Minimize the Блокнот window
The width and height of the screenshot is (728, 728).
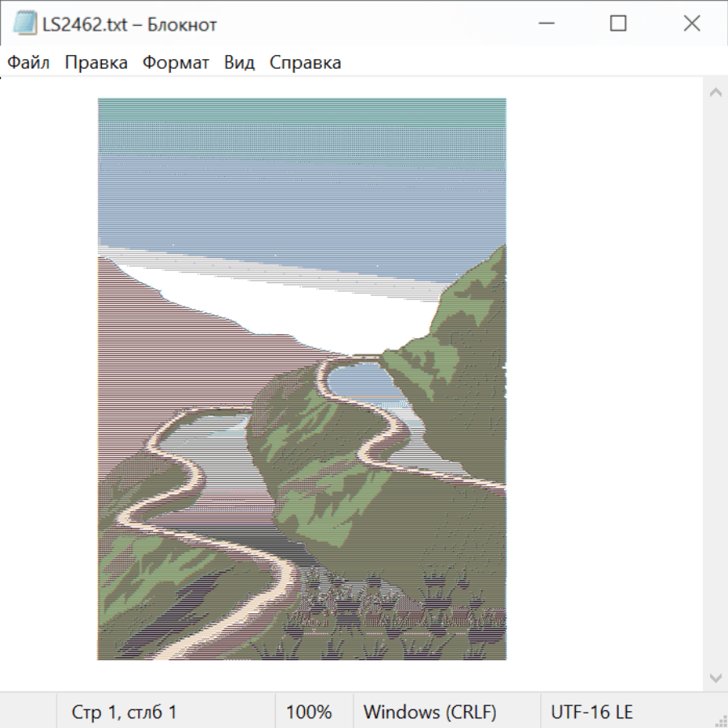point(547,23)
